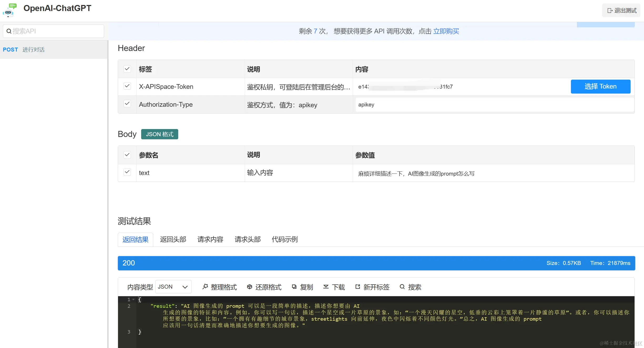Click the robot logo of OpenAI-ChatGPT

click(10, 10)
